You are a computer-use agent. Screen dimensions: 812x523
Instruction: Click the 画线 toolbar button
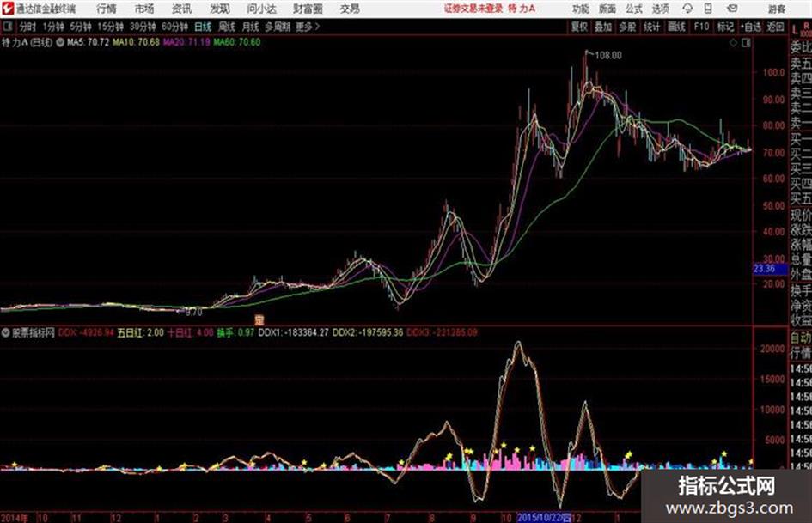(676, 27)
